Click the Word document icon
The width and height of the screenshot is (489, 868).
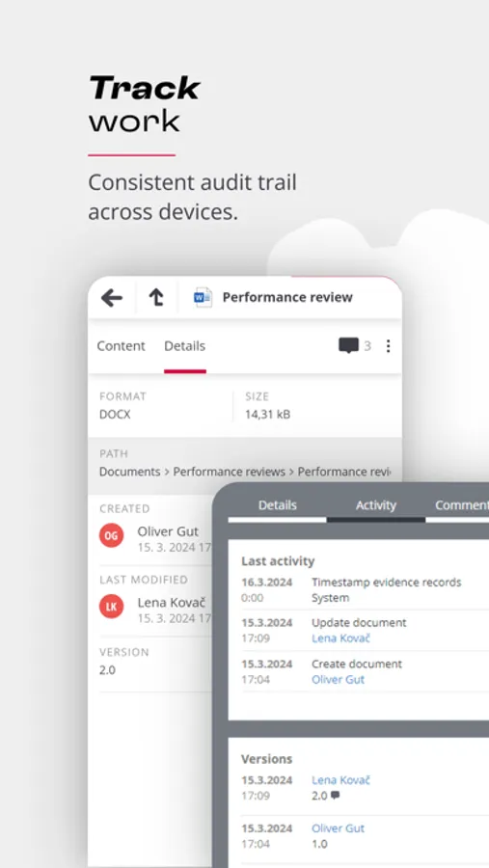pyautogui.click(x=203, y=298)
